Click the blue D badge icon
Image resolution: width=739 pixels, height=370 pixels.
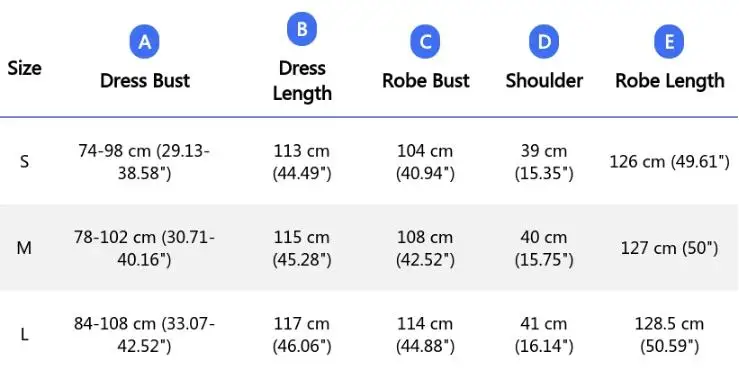(x=544, y=41)
